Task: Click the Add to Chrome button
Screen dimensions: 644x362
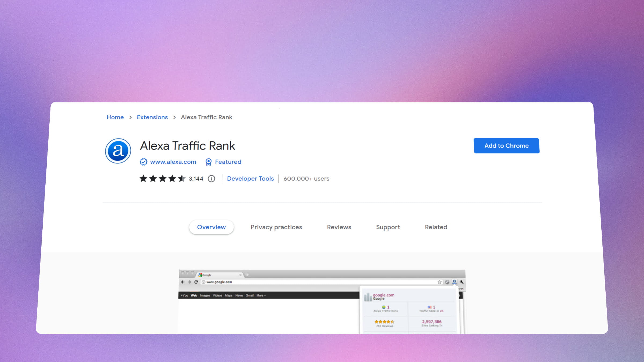Action: 506,145
